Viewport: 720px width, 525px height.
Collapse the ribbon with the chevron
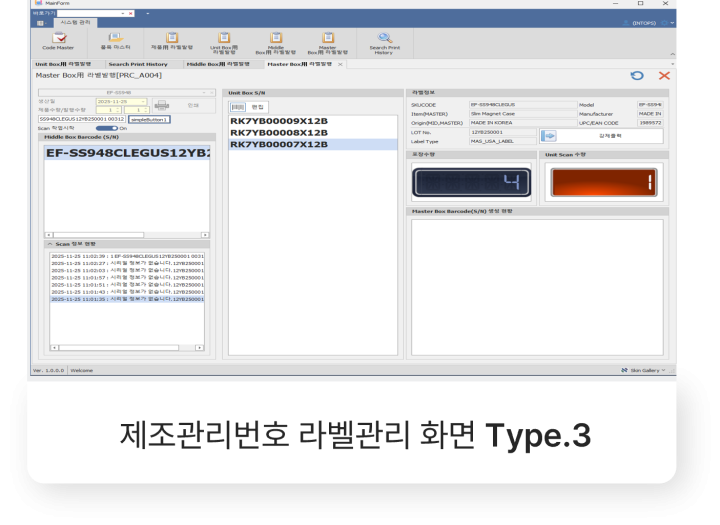tap(672, 54)
